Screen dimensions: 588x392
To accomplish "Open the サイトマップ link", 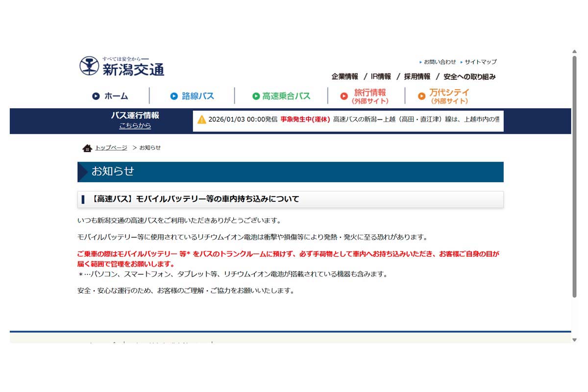I will (481, 62).
